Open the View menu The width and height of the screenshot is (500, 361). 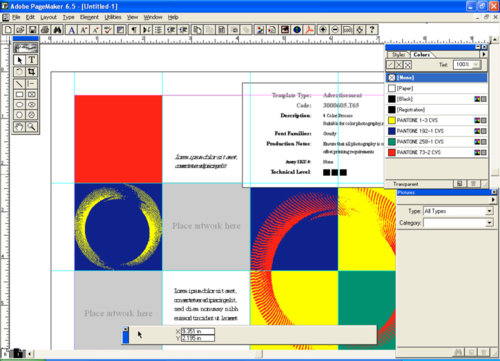click(132, 17)
